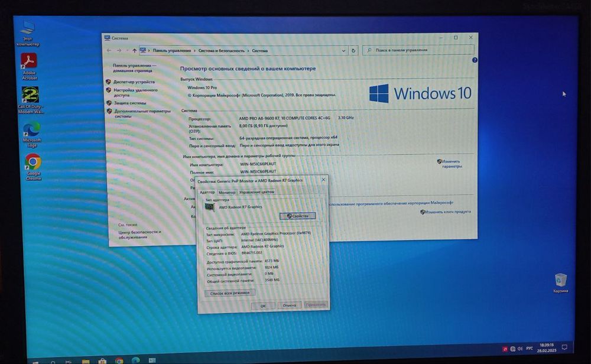Open Панель управления домашняя страница link
Image resolution: width=591 pixels, height=364 pixels.
[134, 68]
